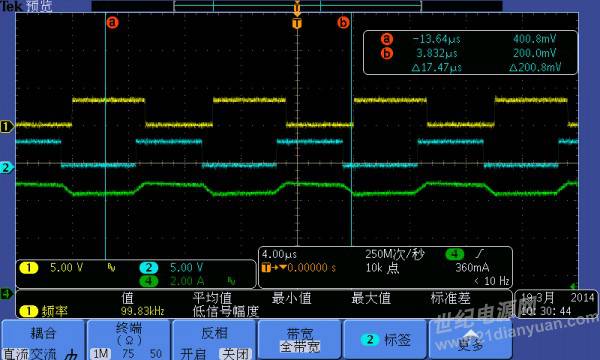The image size is (600, 360).
Task: Click the 4.00µs timebase readout
Action: [279, 254]
